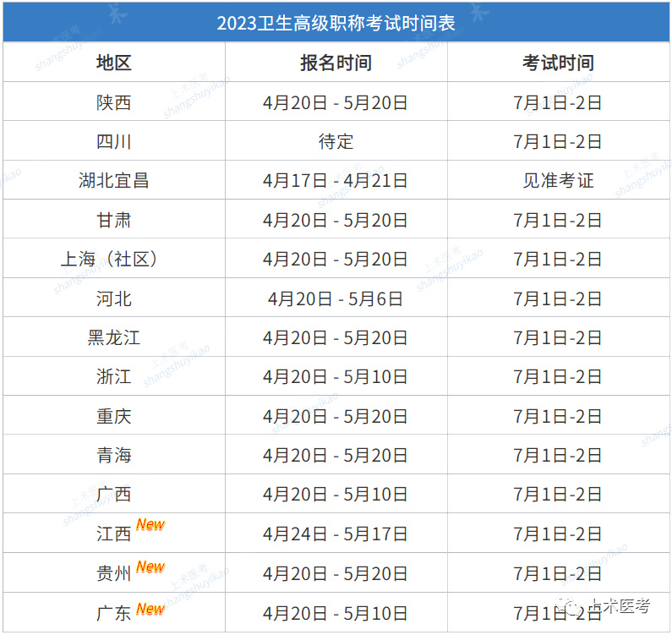Select 4月17日 - 4月21日 registration cell
Image resolution: width=672 pixels, height=635 pixels.
(335, 180)
